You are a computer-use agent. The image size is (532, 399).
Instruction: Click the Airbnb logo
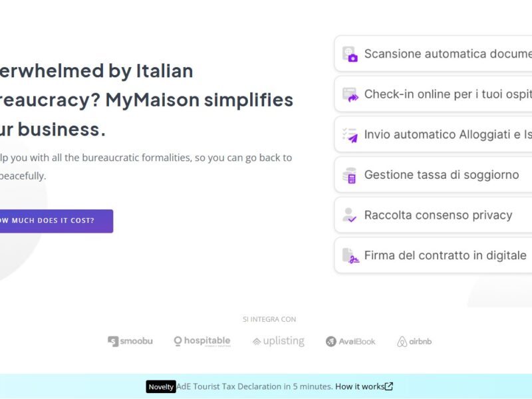(414, 341)
